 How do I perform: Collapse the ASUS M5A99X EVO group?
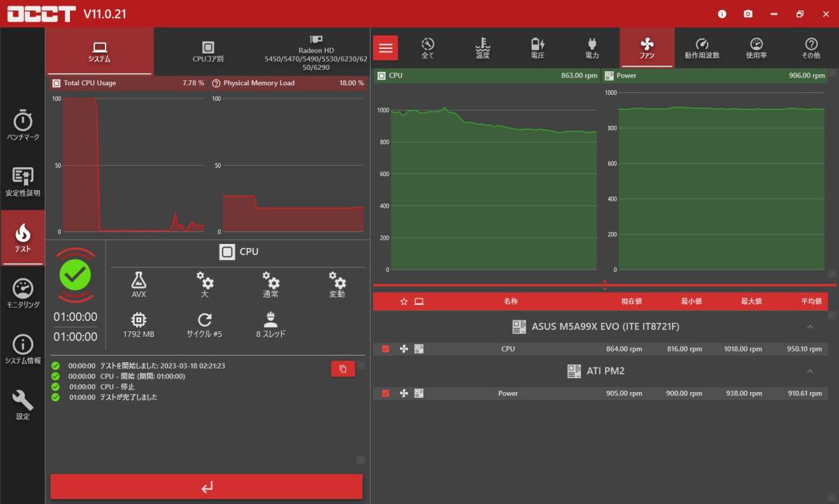click(810, 326)
